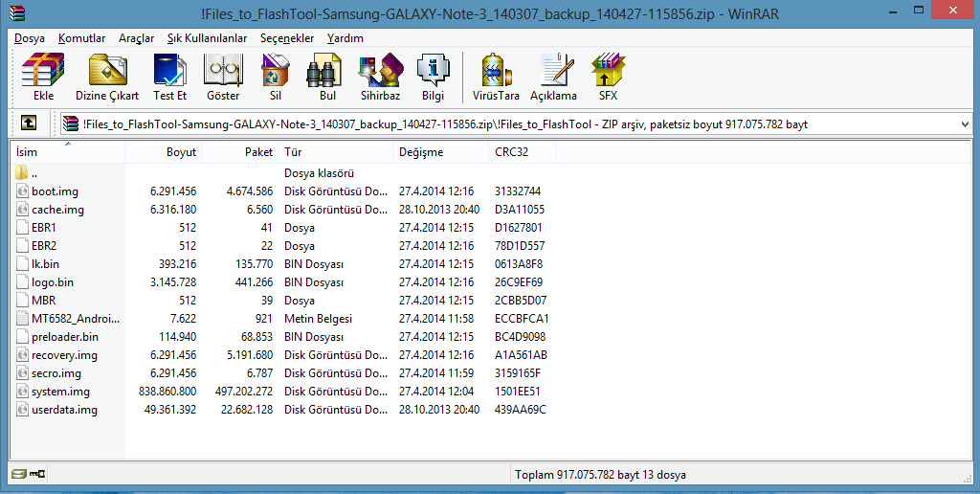Open Sık Kullanılanlar favorites menu
The width and height of the screenshot is (980, 494).
207,38
